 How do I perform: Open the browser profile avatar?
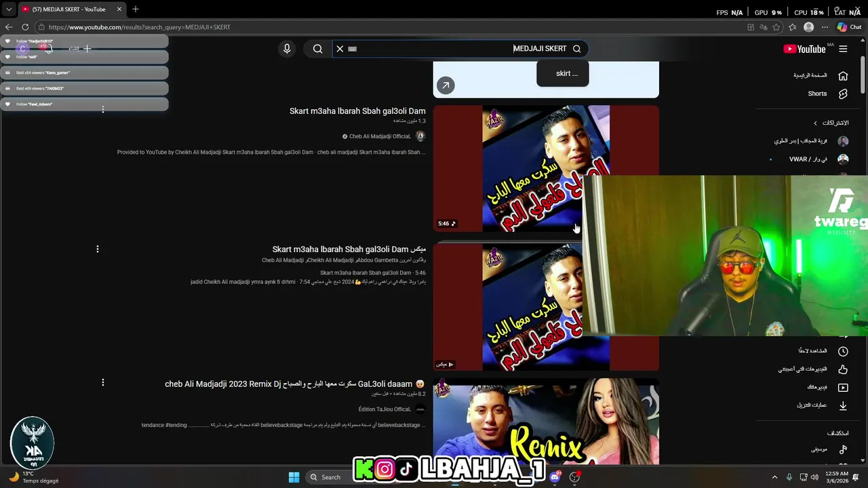808,27
